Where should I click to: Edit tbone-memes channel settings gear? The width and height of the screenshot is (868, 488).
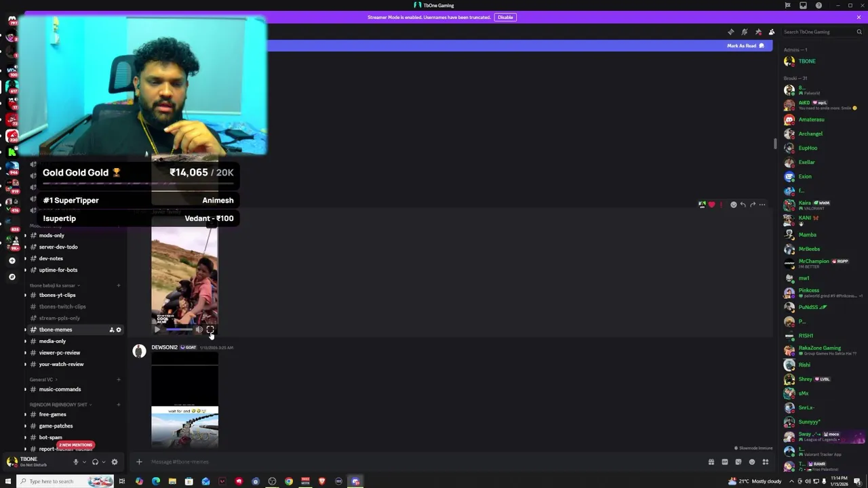119,330
